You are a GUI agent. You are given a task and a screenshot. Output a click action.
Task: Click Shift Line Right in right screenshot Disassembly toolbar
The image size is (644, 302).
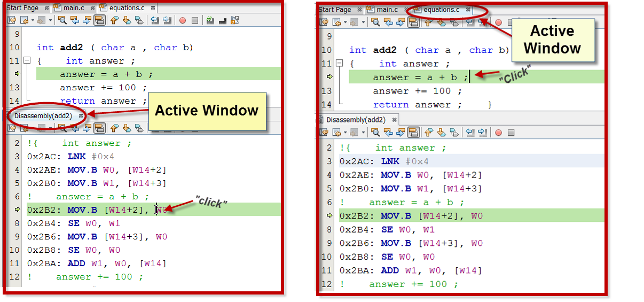(483, 132)
